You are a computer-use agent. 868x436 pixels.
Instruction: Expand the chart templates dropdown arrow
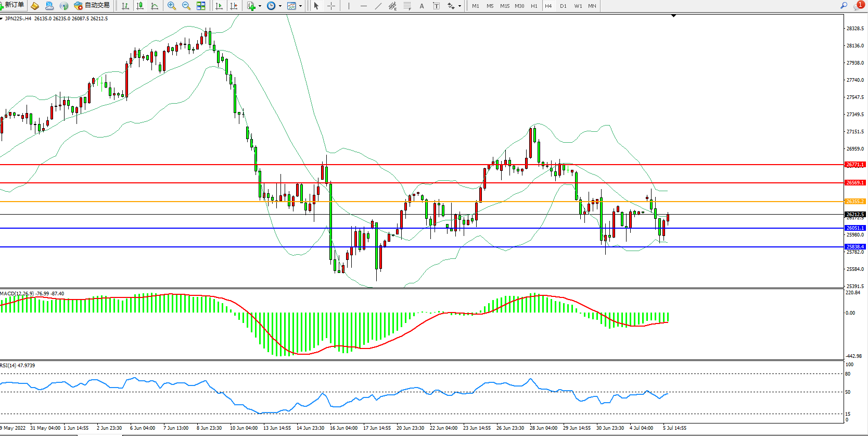click(300, 6)
